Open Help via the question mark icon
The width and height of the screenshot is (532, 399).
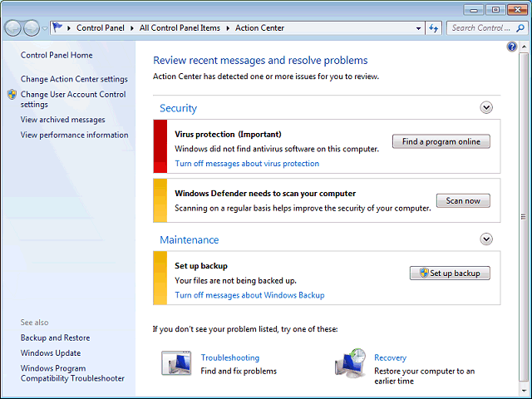point(512,47)
